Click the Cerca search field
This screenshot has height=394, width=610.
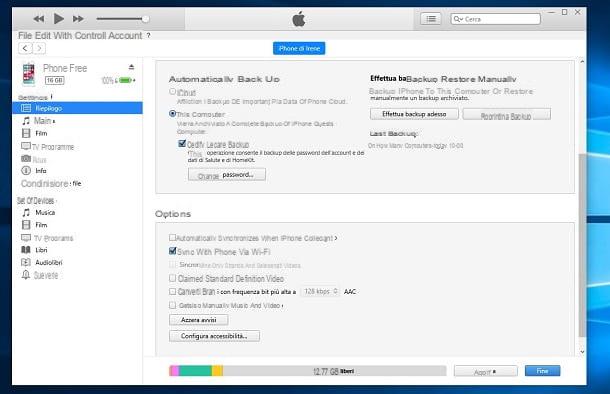[x=496, y=19]
